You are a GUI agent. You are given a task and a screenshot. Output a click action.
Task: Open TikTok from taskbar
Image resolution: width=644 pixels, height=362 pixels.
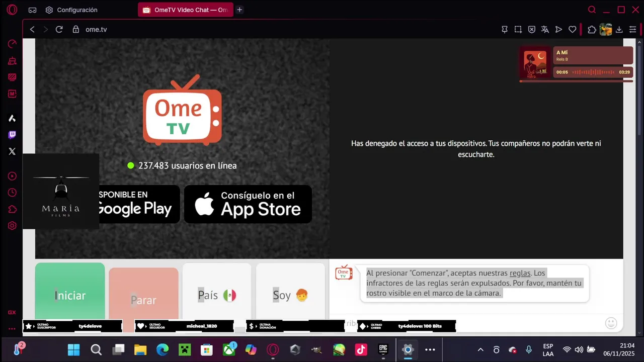pos(361,349)
